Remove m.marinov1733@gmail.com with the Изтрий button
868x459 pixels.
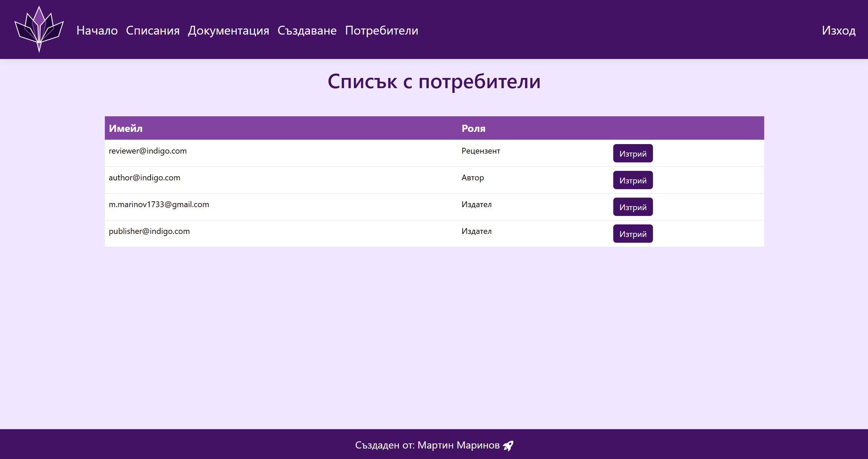[x=633, y=207]
